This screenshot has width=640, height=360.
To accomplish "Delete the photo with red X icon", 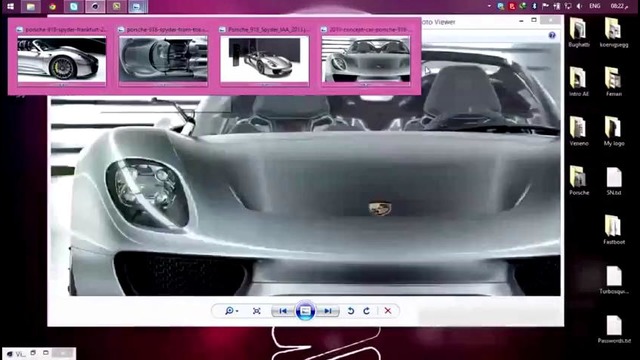I will (388, 311).
